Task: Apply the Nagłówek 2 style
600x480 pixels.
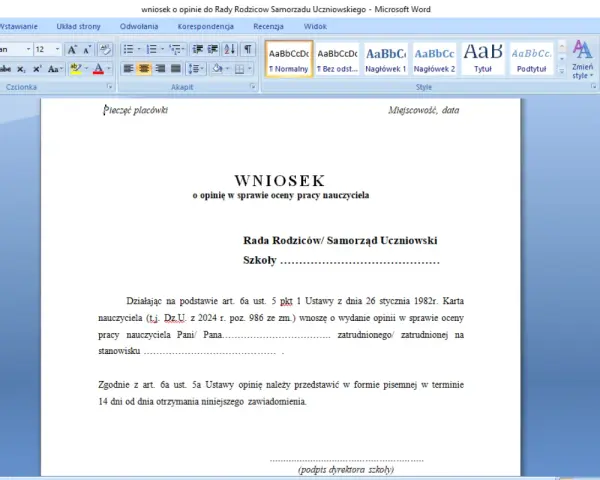Action: click(x=434, y=59)
